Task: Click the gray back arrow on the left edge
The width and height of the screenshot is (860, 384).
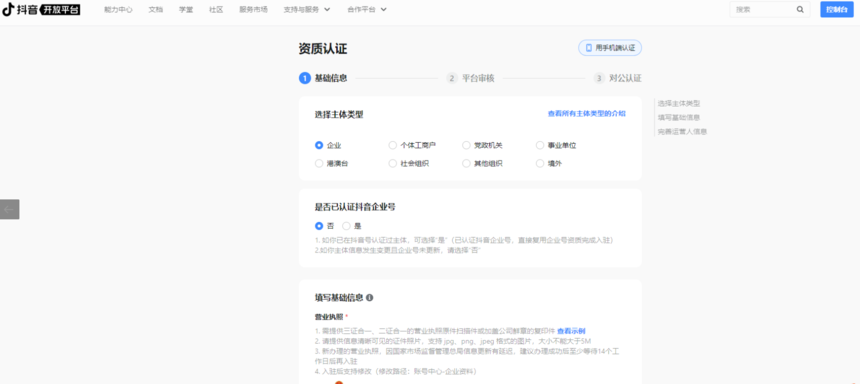Action: [9, 209]
